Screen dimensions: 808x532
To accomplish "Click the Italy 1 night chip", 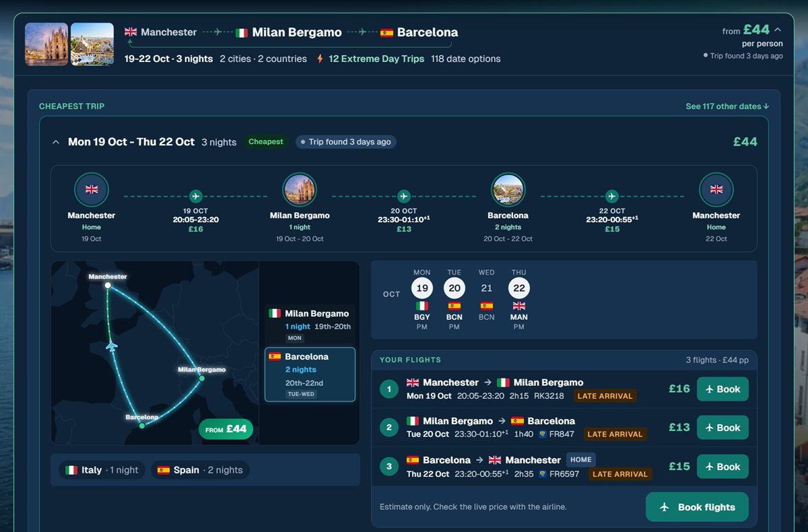I will click(x=102, y=470).
